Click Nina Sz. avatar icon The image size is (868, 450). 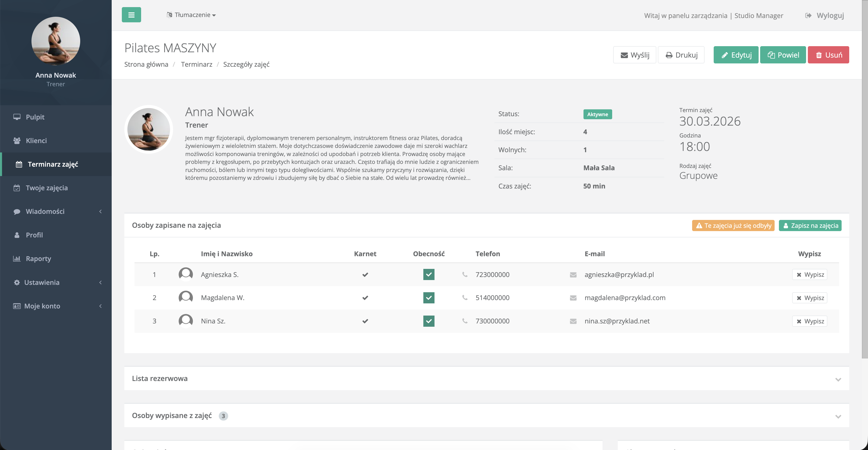pos(186,321)
